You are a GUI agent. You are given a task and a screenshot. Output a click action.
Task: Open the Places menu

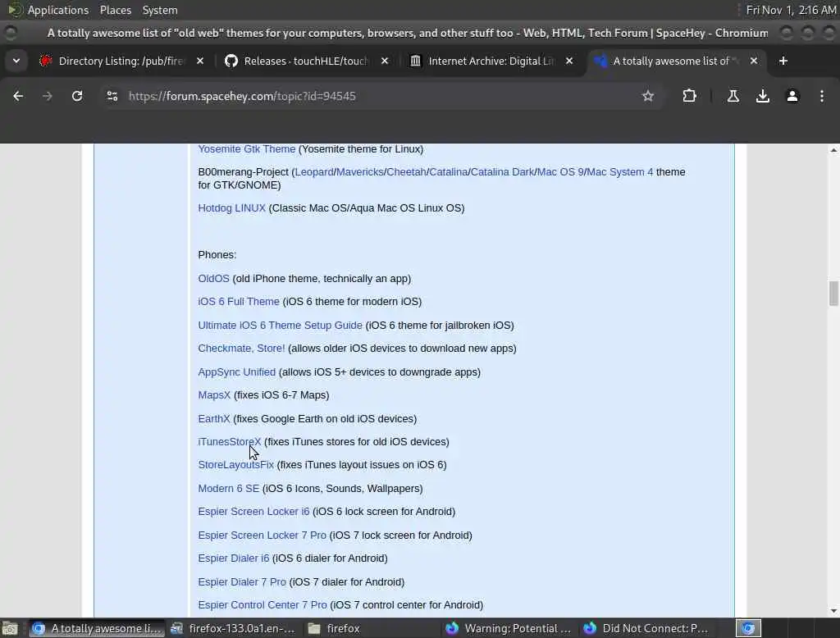point(115,10)
